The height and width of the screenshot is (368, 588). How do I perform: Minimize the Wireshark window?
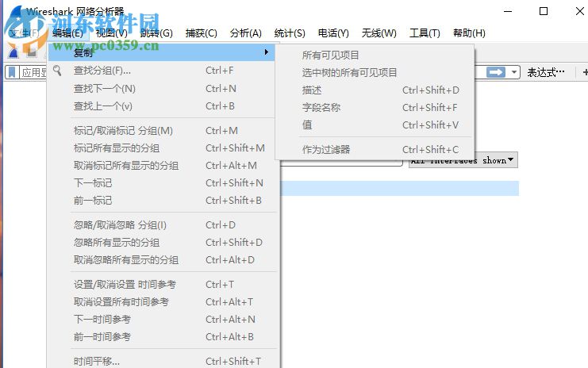pyautogui.click(x=508, y=11)
